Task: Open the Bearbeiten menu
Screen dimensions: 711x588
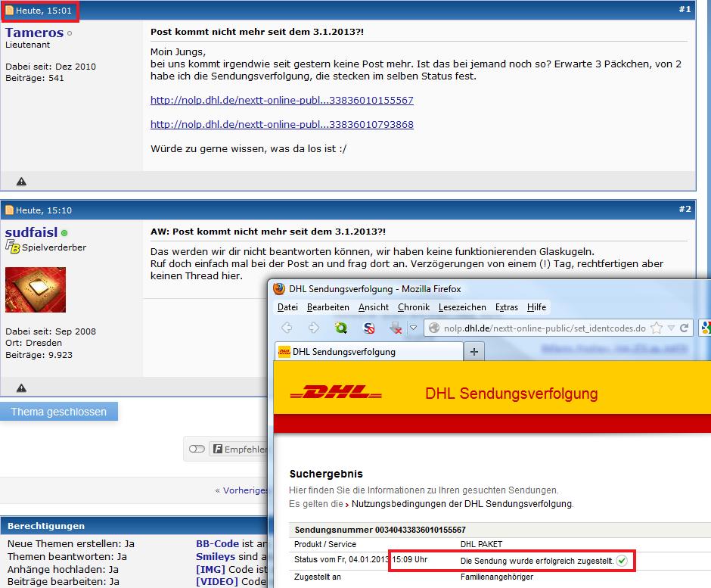Action: click(x=328, y=307)
